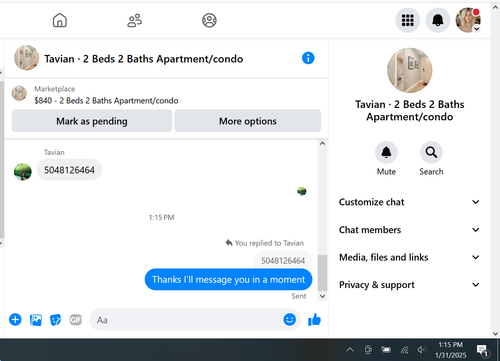
Task: Click the listing thumbnail in conversation header
Action: [26, 58]
